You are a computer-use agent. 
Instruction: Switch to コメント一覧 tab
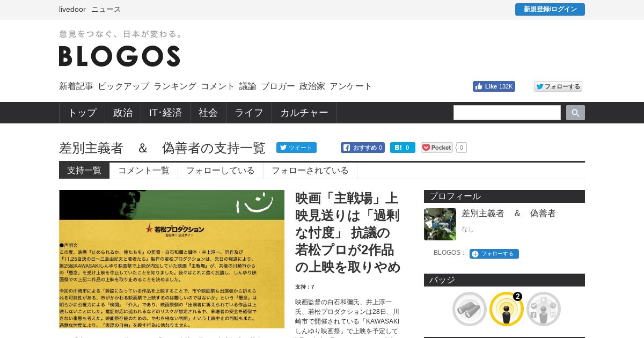(x=144, y=171)
